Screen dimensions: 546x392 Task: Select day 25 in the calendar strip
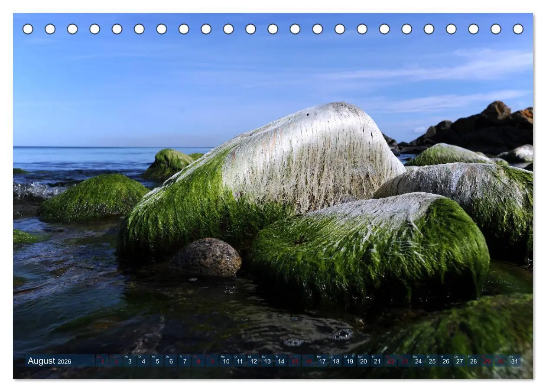coord(432,361)
